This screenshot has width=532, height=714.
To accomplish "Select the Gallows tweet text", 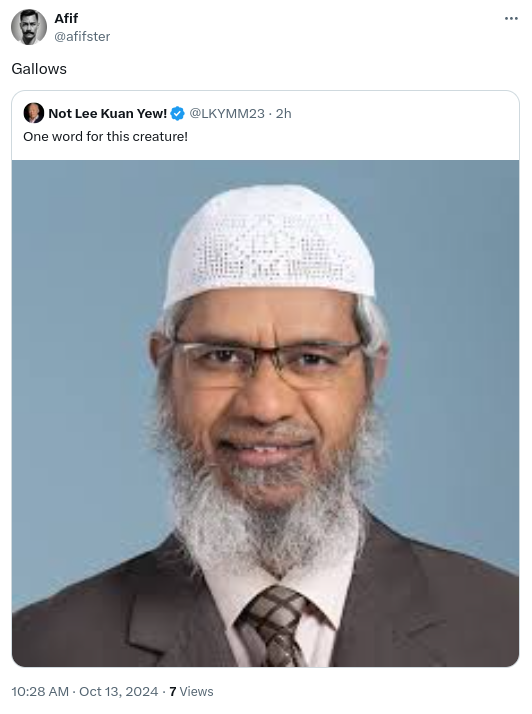I will click(x=39, y=69).
